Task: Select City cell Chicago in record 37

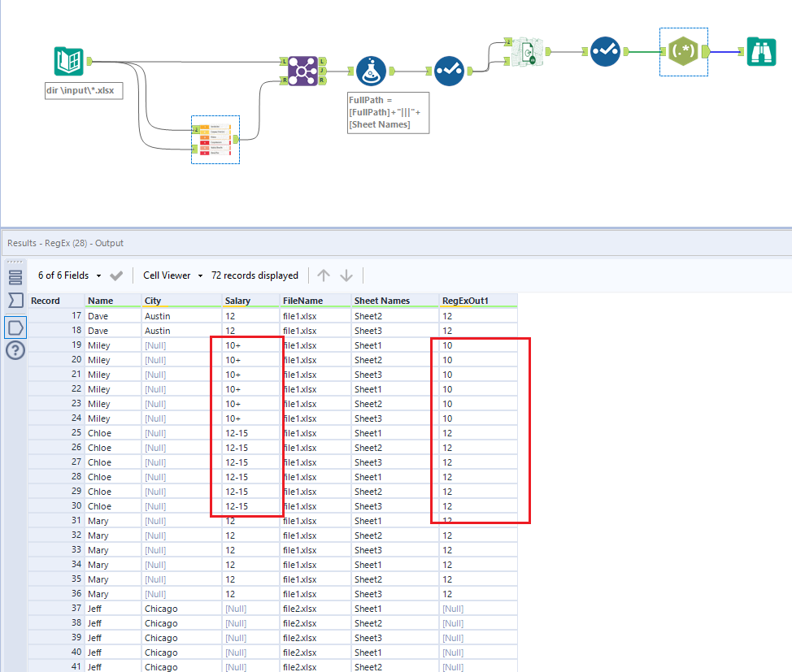Action: (181, 609)
